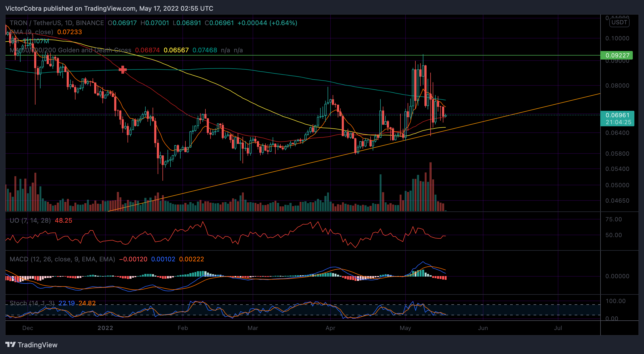Click the green 0.09227 price label
644x354 pixels.
pyautogui.click(x=617, y=55)
